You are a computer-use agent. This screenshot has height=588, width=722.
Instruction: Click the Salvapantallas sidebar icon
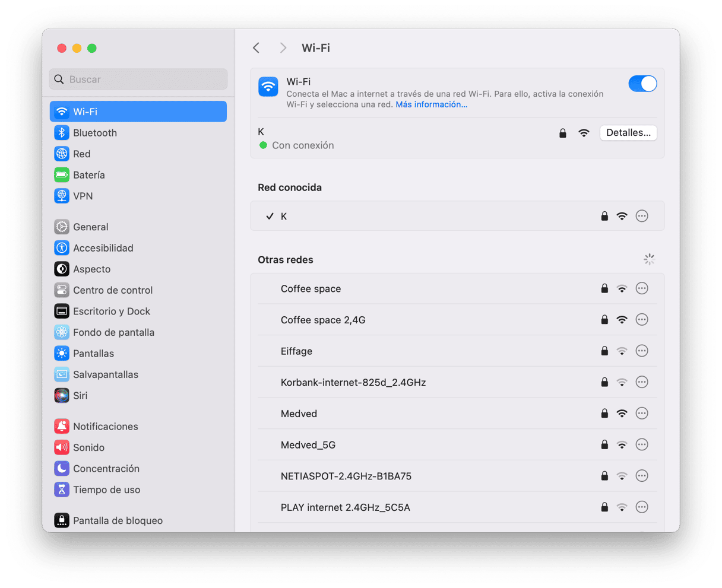pos(62,374)
